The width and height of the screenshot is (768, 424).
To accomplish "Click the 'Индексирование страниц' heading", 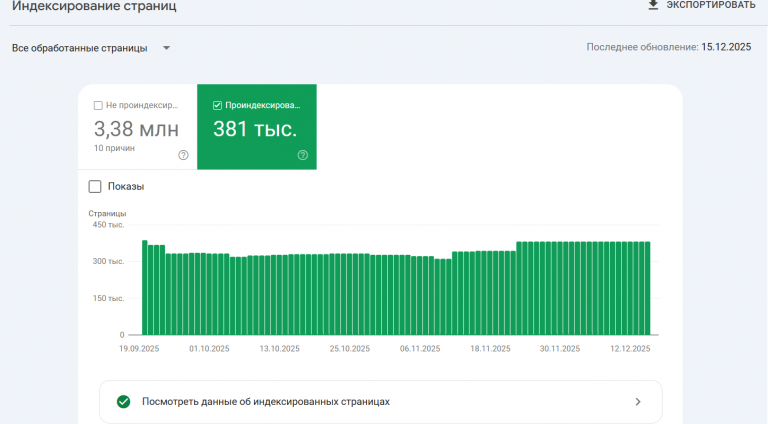I will [x=94, y=6].
